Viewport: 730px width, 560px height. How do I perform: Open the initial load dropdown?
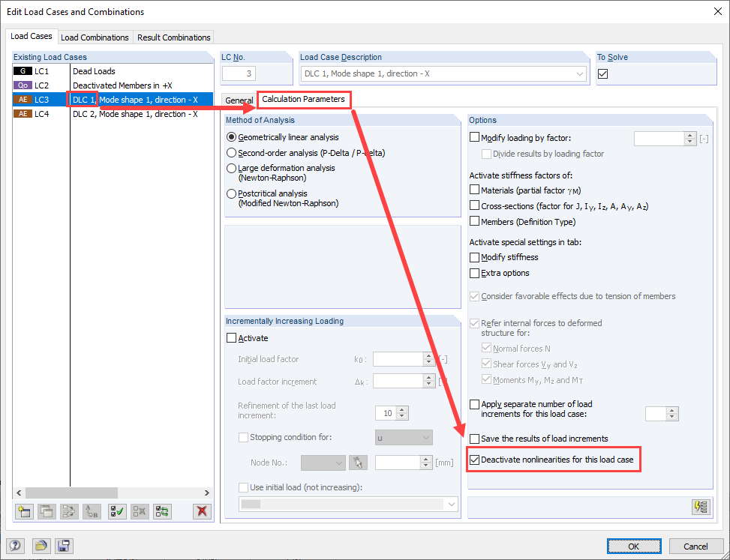[x=348, y=505]
